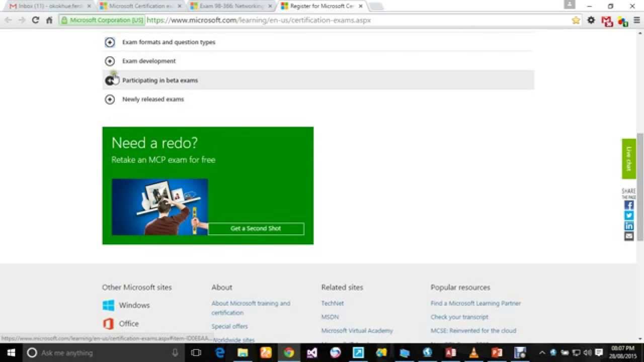
Task: Open Find a Microsoft Learning Partner link
Action: (475, 303)
